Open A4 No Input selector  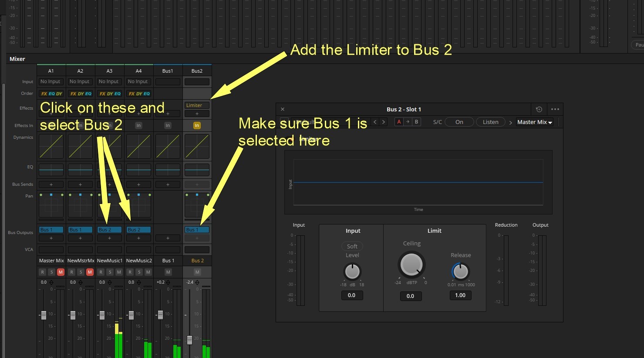coord(138,81)
